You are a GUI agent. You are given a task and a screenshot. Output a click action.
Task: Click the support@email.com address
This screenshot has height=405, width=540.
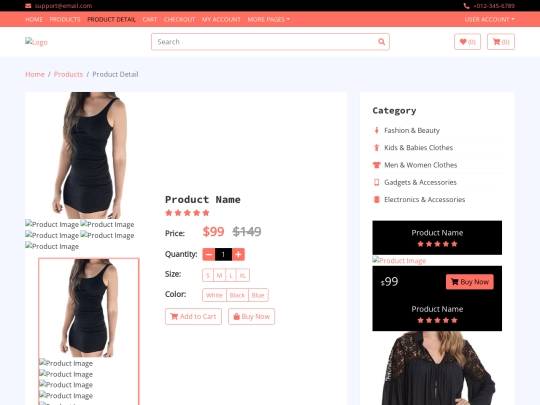coord(63,6)
